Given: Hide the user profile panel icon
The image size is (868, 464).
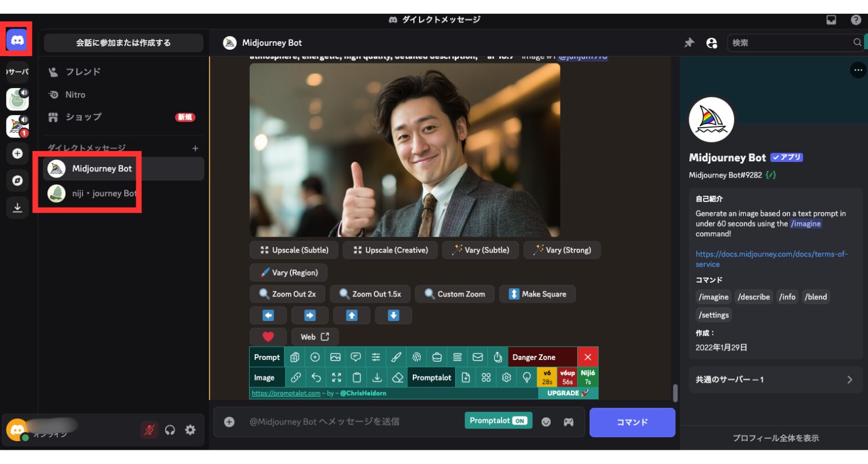Looking at the screenshot, I should coord(712,42).
